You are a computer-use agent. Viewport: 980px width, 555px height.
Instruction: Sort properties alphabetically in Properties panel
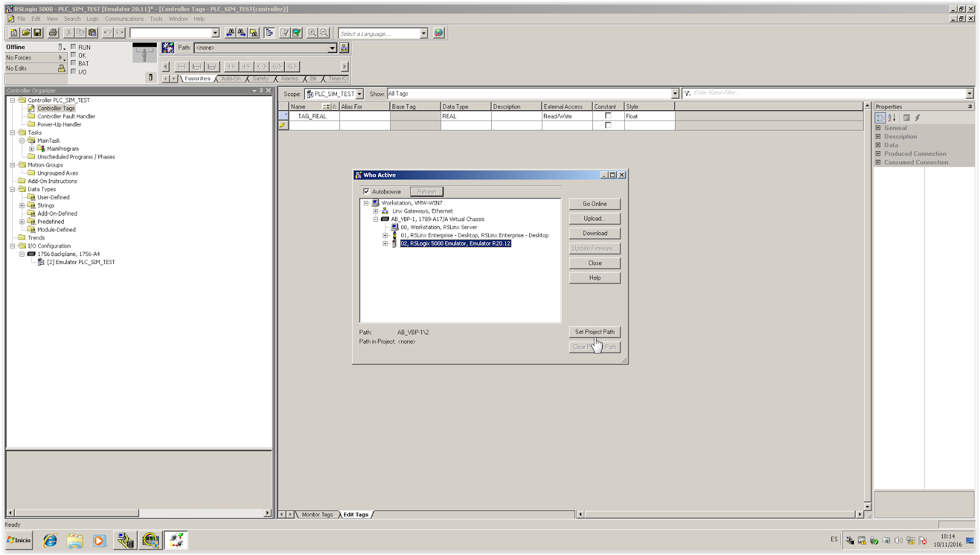pyautogui.click(x=890, y=118)
